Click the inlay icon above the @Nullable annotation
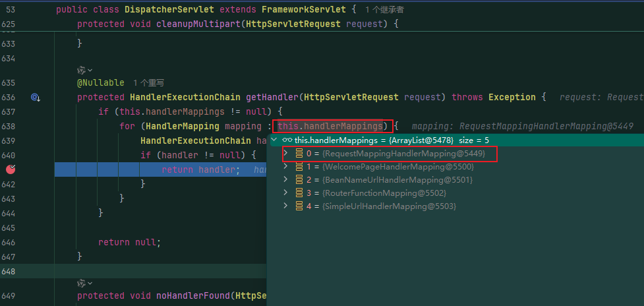Screen dimensions: 644x306 pyautogui.click(x=81, y=71)
